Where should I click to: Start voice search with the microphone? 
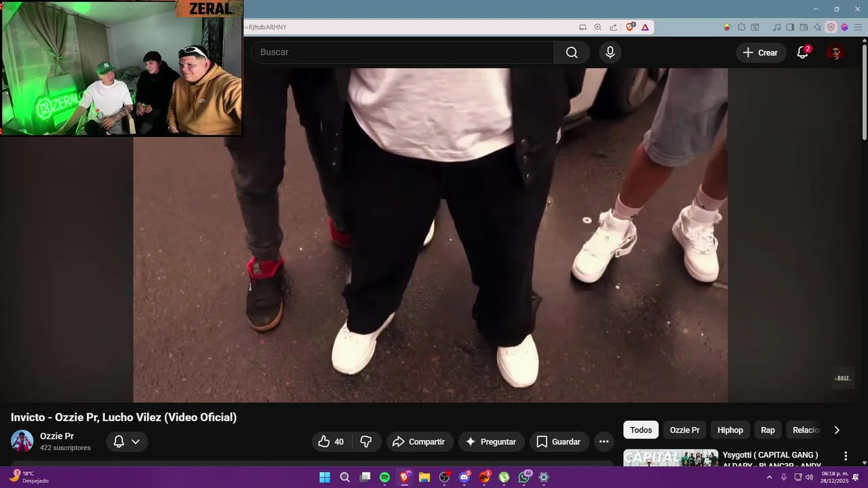[610, 52]
